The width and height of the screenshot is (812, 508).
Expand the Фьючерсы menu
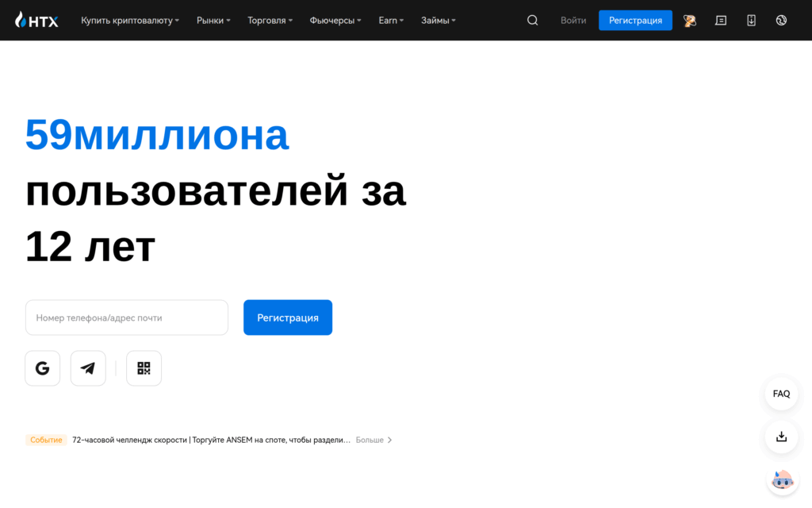[335, 20]
